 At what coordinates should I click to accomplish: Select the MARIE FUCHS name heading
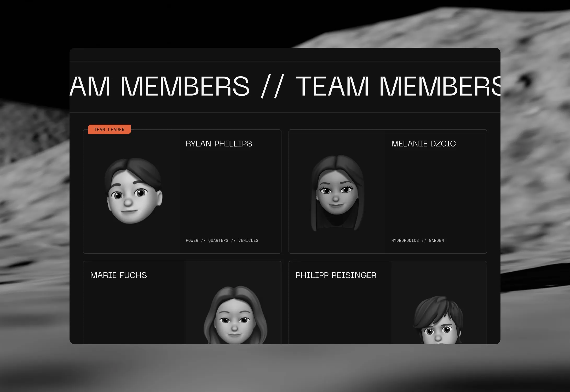pyautogui.click(x=118, y=275)
